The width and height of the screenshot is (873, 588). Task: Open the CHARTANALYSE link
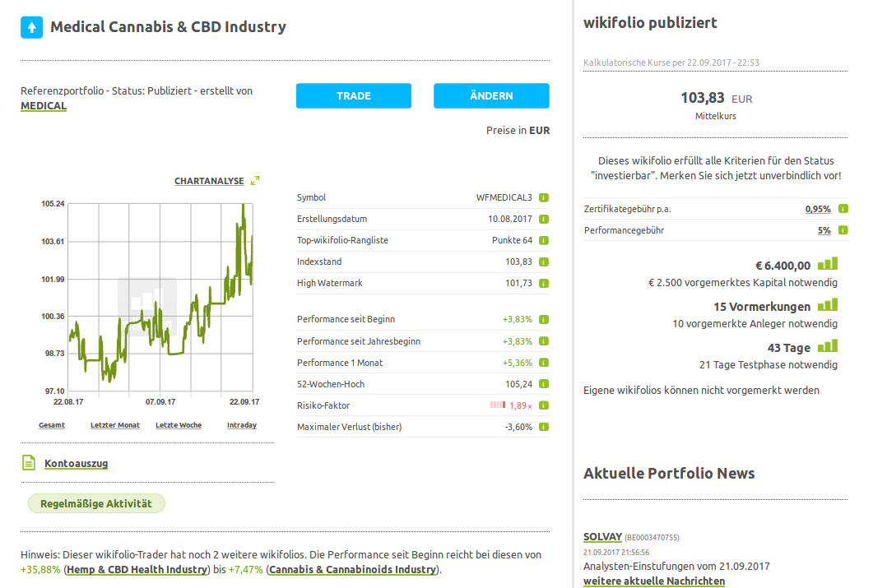209,182
